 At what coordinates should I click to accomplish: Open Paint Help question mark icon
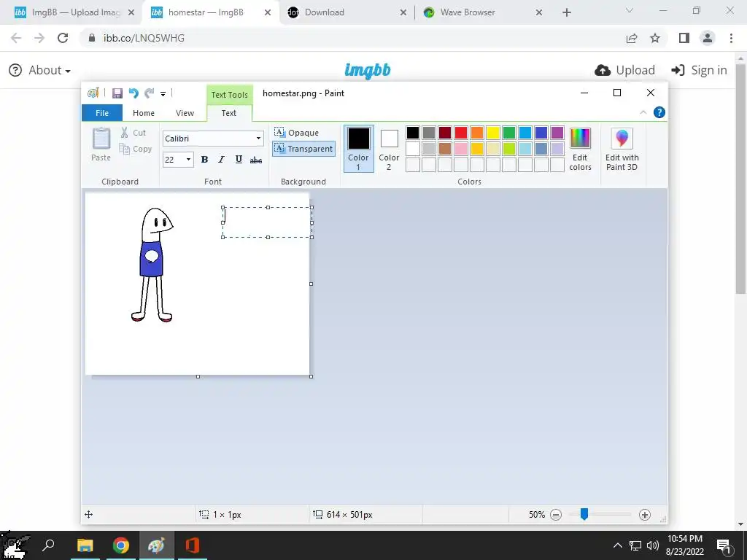[659, 112]
